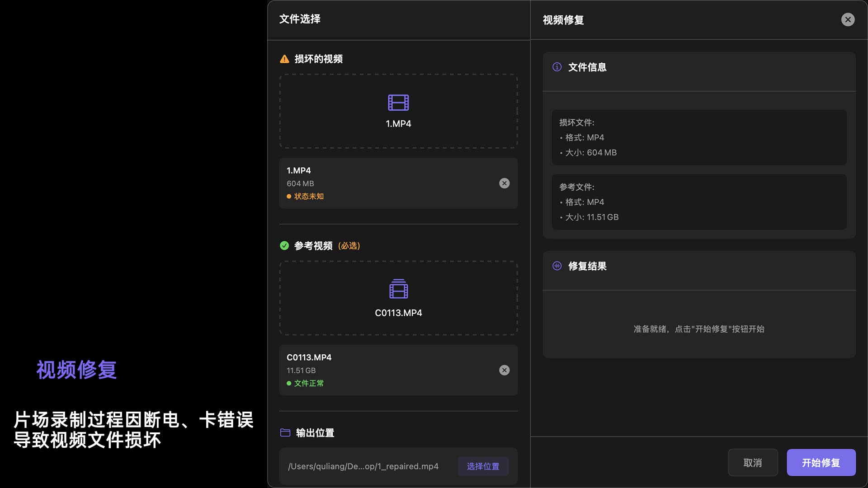Click the green dot beside 文件正常
Screen dimensions: 868x488
tap(289, 383)
